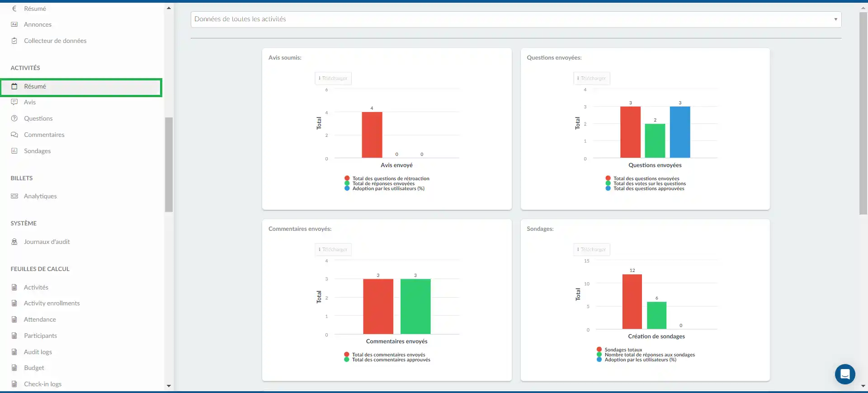Download the Avis soumis chart

(333, 78)
